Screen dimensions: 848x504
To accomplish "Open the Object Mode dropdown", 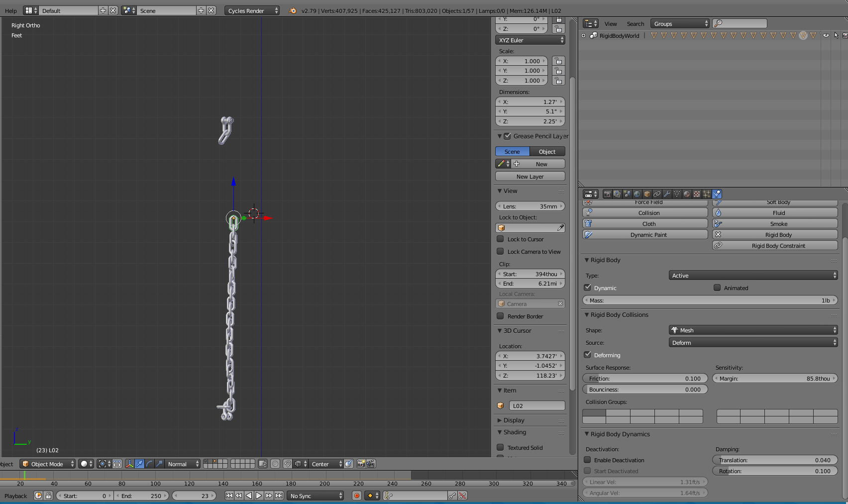I will (x=48, y=464).
